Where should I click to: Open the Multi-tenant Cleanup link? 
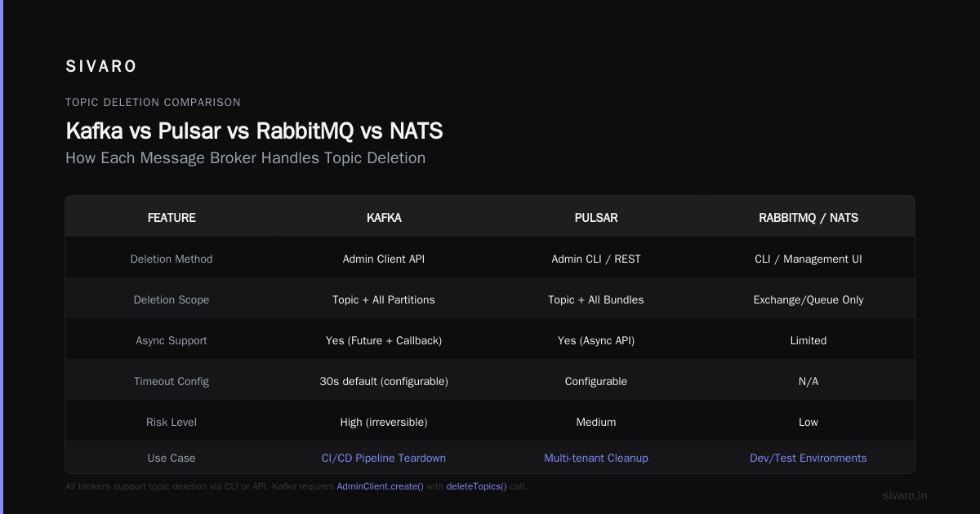click(x=596, y=458)
